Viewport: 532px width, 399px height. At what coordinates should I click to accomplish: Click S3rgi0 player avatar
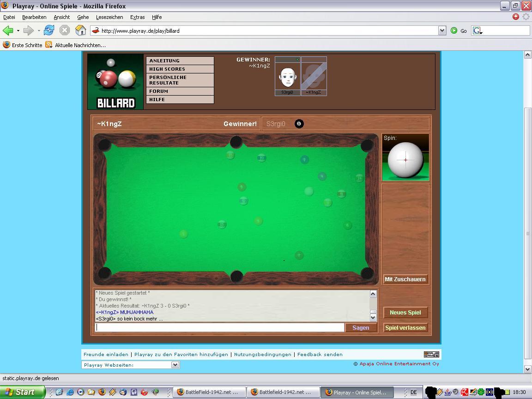[x=287, y=76]
